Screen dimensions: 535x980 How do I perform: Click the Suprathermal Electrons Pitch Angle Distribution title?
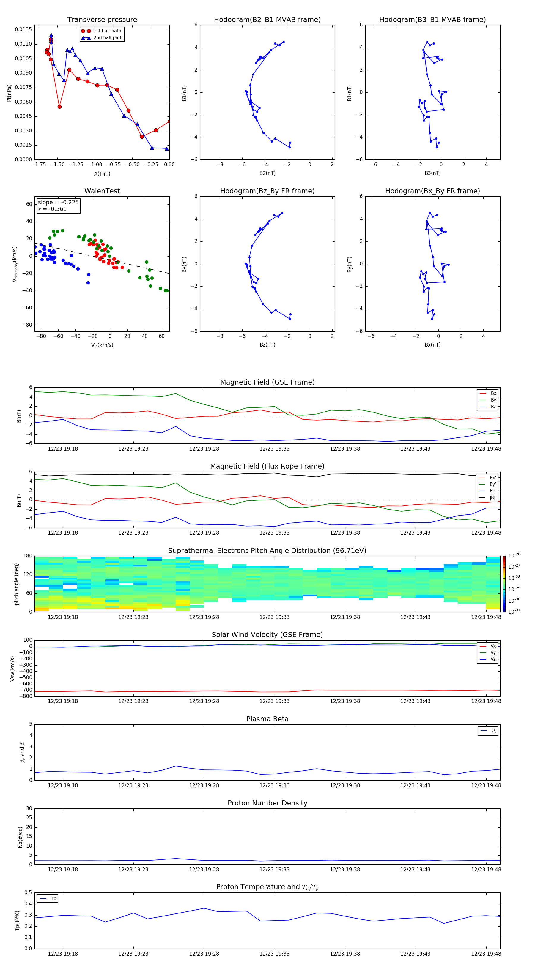point(267,551)
